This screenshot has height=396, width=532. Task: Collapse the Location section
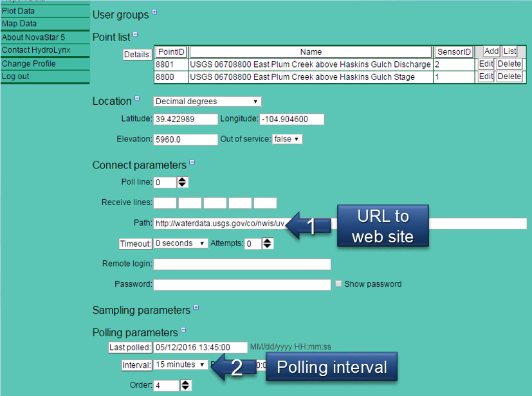click(136, 98)
